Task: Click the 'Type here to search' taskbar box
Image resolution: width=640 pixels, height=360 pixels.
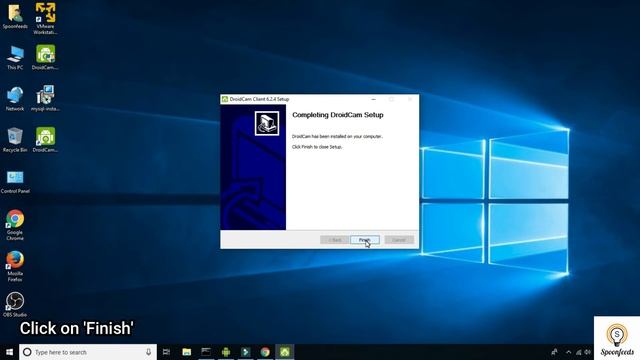Action: coord(88,352)
